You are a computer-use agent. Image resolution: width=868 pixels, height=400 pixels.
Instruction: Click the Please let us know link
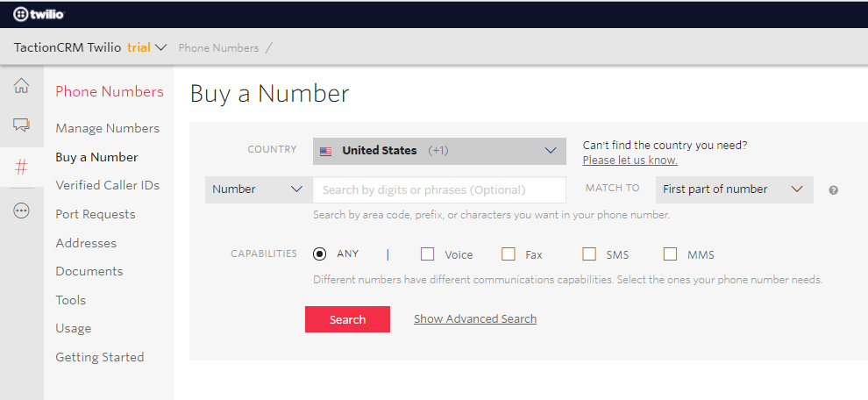[x=630, y=161]
